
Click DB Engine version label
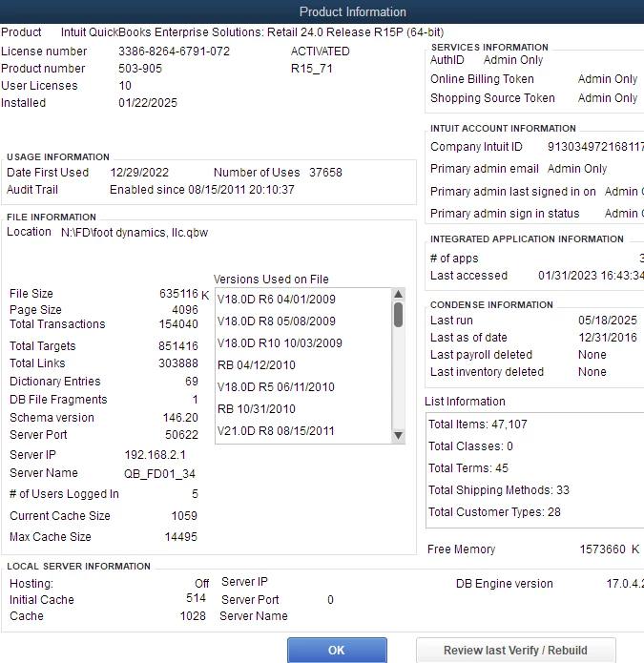point(504,584)
